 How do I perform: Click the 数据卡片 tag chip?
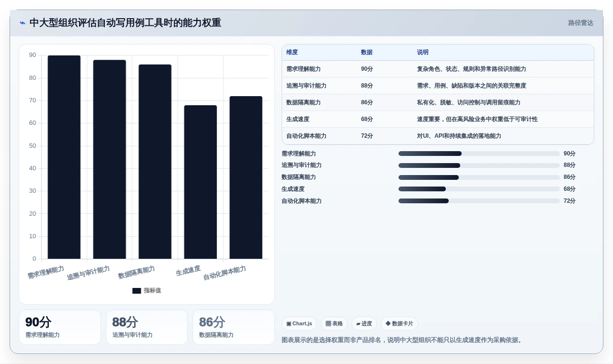pyautogui.click(x=399, y=323)
